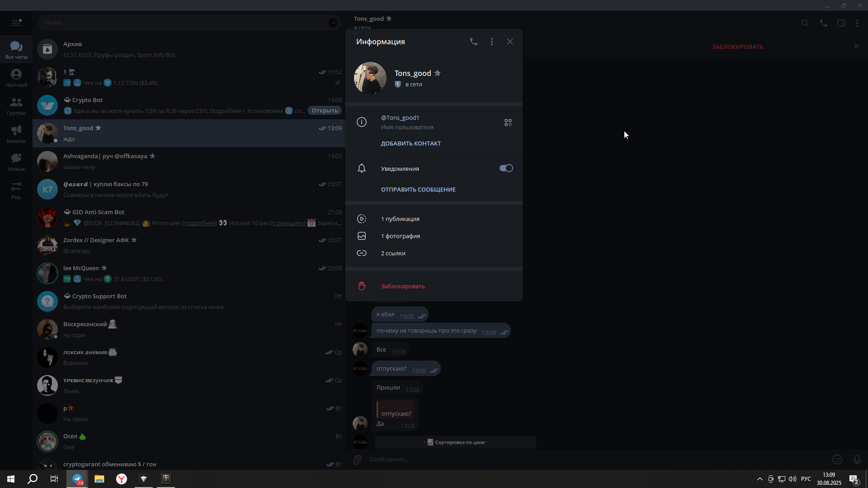The height and width of the screenshot is (488, 868).
Task: Start call from chat header phone icon
Action: [824, 23]
